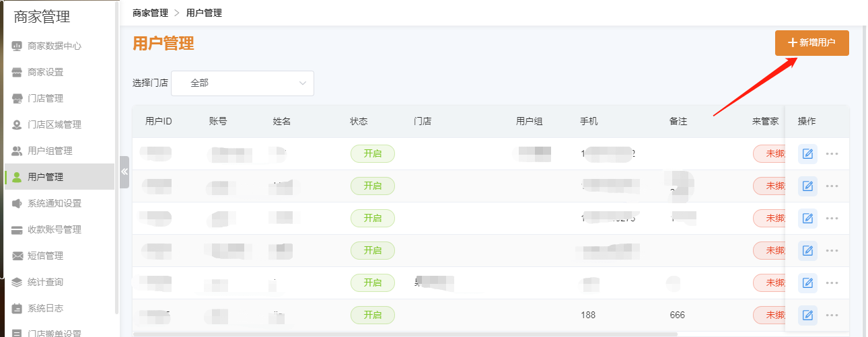Expand more actions for the second user row
This screenshot has height=337, width=868.
click(832, 186)
